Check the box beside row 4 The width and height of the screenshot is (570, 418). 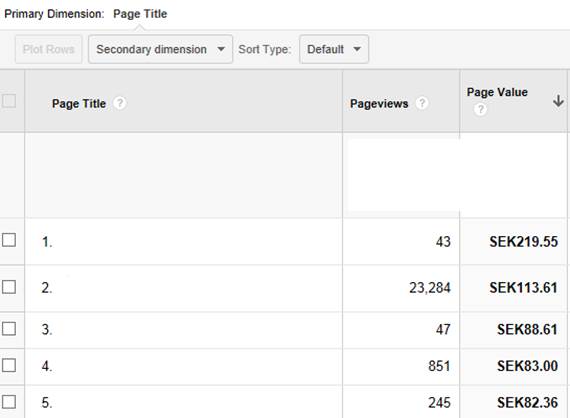9,365
